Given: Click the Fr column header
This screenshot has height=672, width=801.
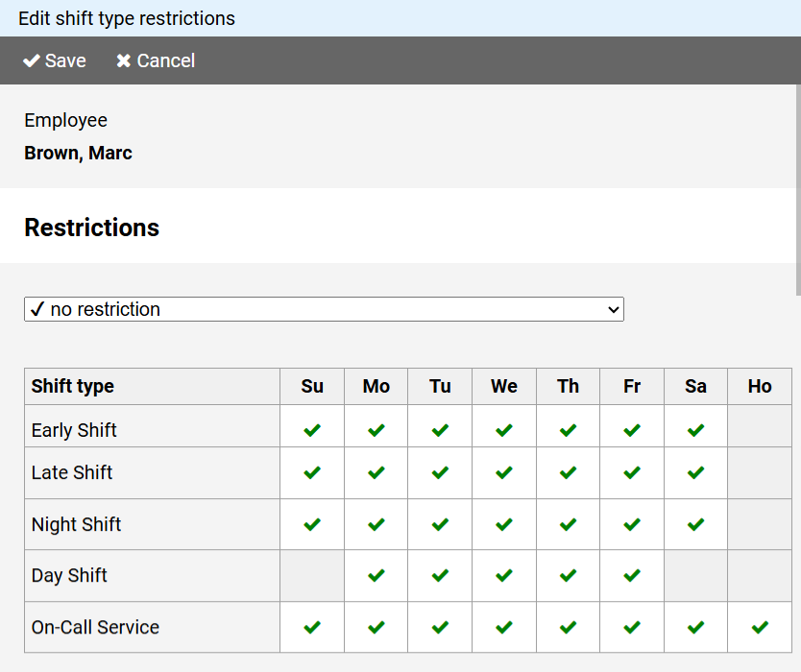Looking at the screenshot, I should pos(632,387).
